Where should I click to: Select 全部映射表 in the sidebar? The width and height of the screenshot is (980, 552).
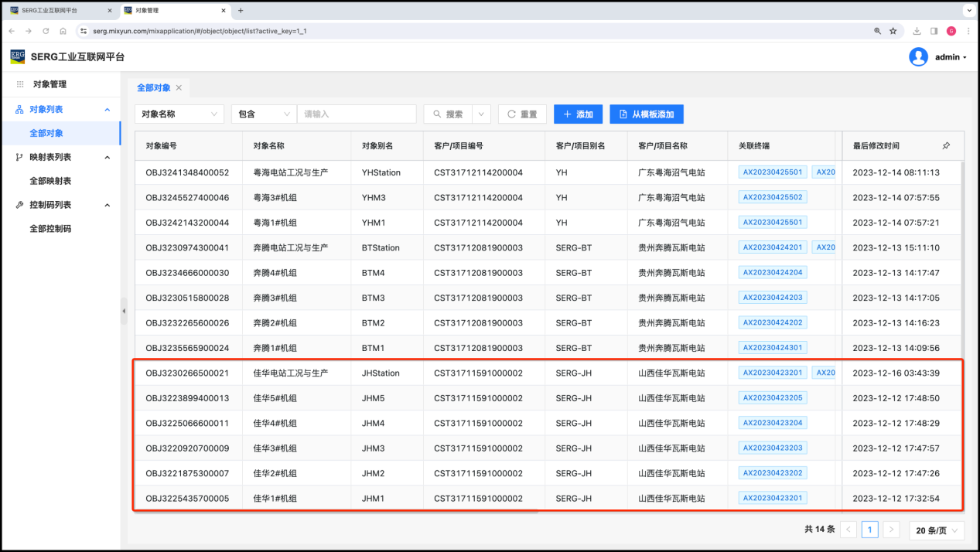pyautogui.click(x=50, y=181)
